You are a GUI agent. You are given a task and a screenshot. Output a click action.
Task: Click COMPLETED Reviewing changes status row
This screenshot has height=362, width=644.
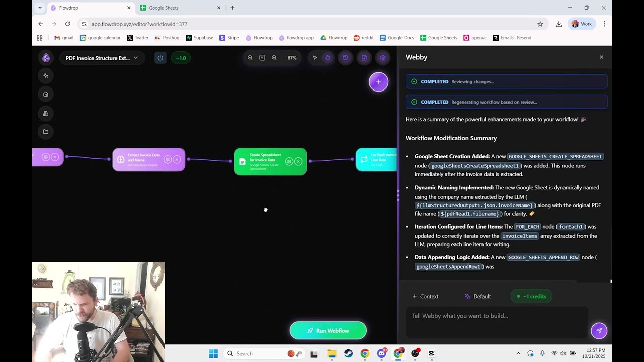[x=506, y=81]
